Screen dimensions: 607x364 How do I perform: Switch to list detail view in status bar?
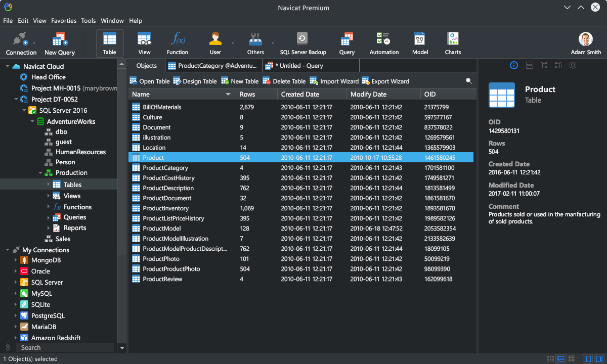click(x=561, y=358)
